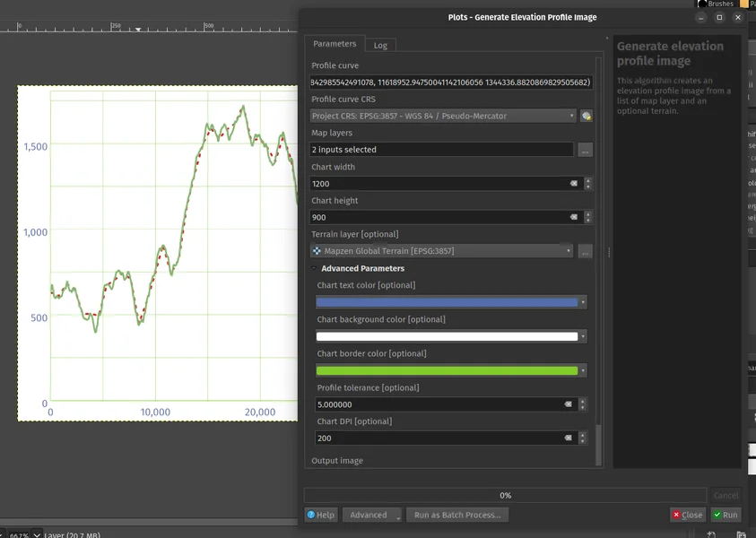756x538 pixels.
Task: Collapse the Advanced Parameters section
Action: 315,268
